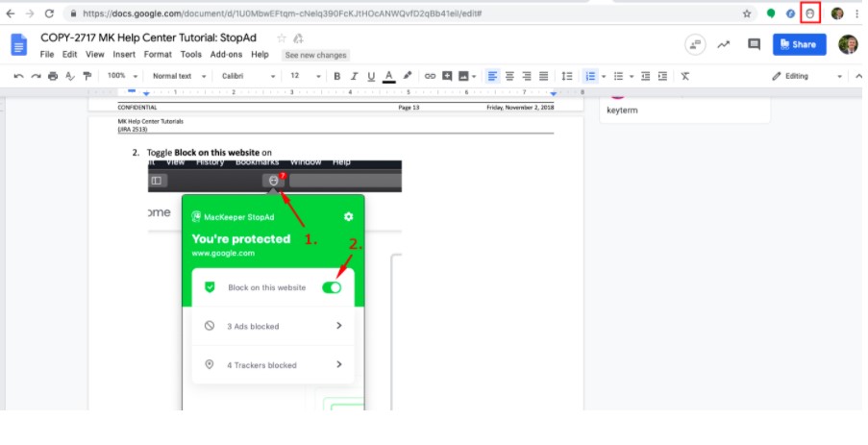
Task: Click the browser back arrow
Action: 11,13
